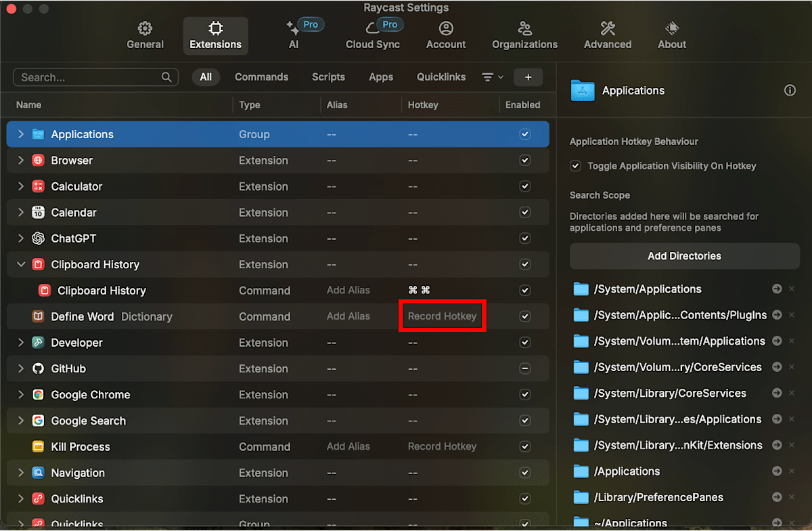Open the General settings tab
This screenshot has width=812, height=531.
(145, 36)
